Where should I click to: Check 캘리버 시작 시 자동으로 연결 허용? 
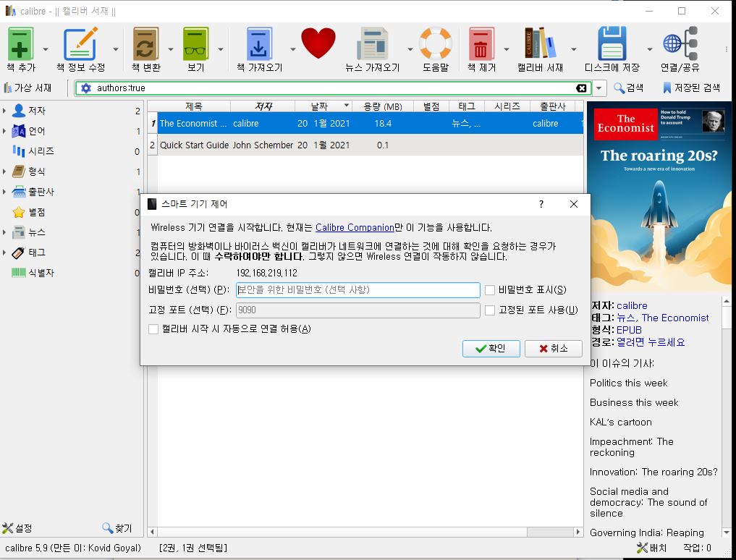(153, 329)
